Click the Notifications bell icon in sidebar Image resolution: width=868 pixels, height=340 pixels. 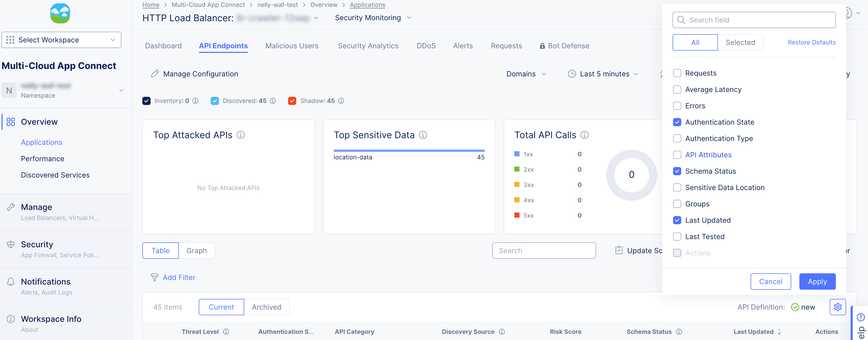pos(11,282)
